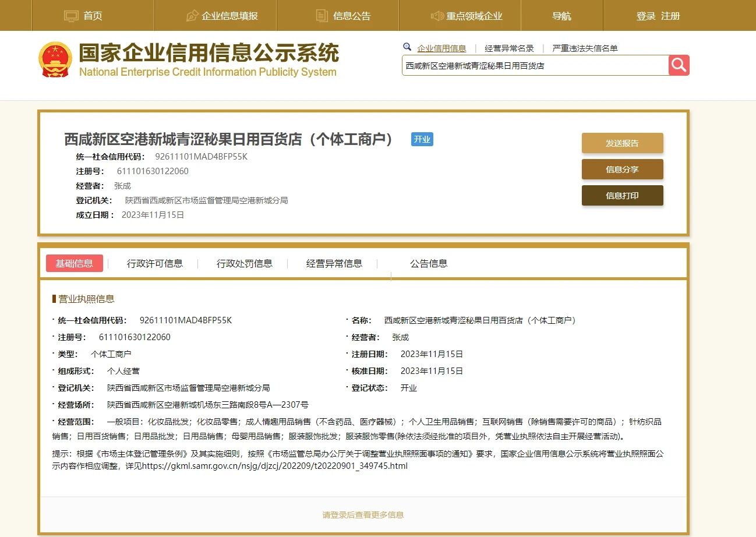The height and width of the screenshot is (537, 756).
Task: Open the 企业信息填报 menu item
Action: [229, 16]
